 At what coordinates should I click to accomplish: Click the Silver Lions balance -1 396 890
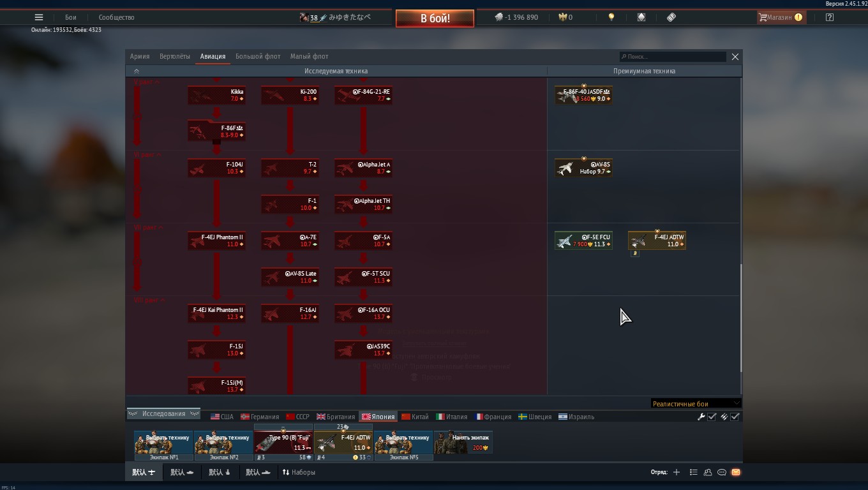click(x=516, y=17)
